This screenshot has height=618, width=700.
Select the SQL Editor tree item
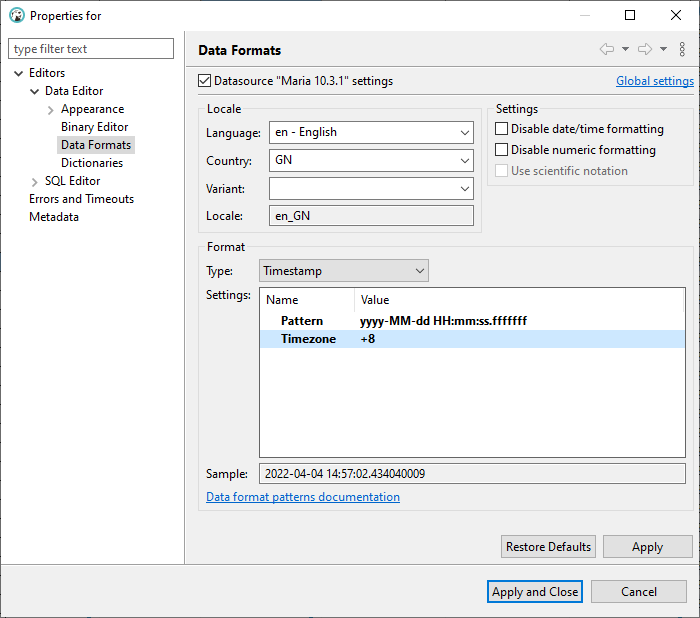coord(72,181)
